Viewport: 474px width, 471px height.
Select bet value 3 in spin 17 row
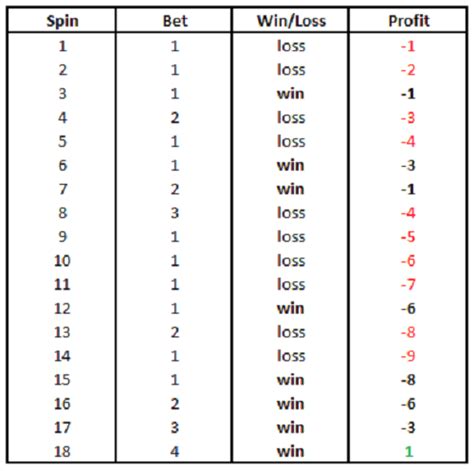[x=175, y=428]
